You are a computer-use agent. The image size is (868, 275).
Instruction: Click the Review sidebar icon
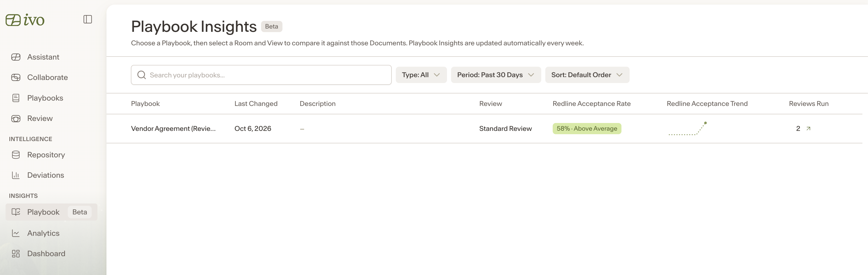[16, 119]
